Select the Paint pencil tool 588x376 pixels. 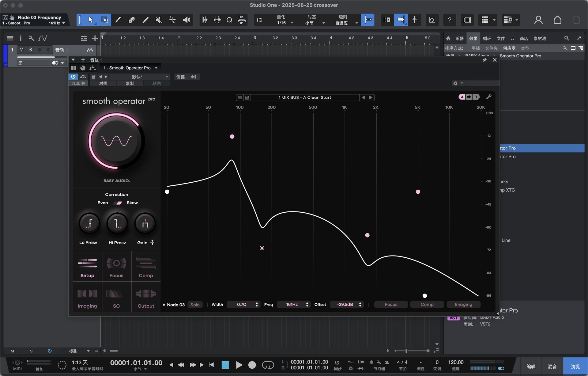point(145,20)
